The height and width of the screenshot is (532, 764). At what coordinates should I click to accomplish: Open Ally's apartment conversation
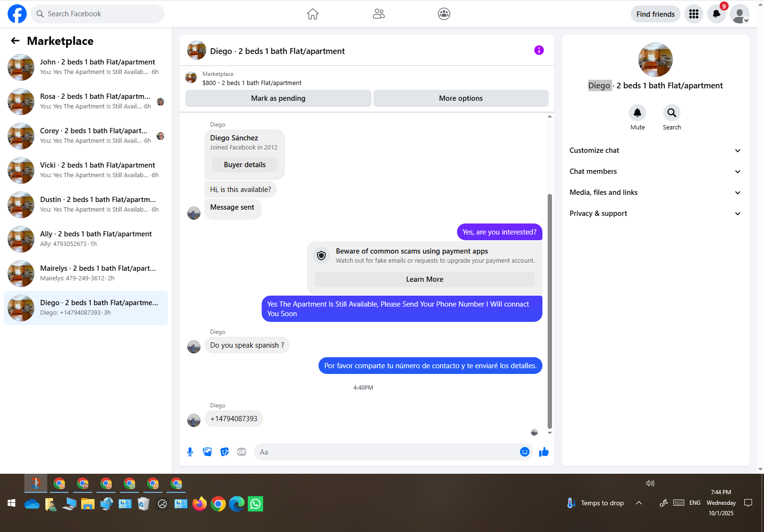click(86, 239)
